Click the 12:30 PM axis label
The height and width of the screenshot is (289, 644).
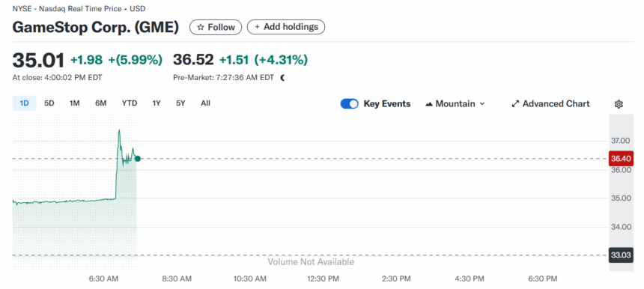pyautogui.click(x=323, y=279)
